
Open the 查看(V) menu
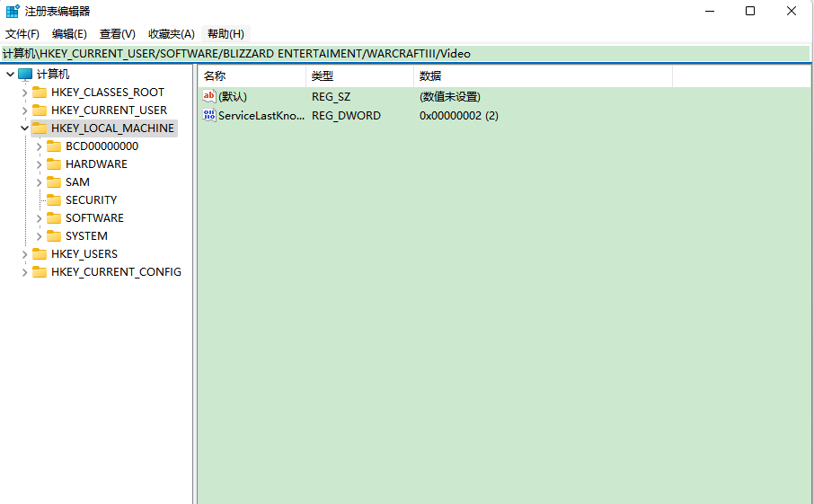tap(117, 34)
